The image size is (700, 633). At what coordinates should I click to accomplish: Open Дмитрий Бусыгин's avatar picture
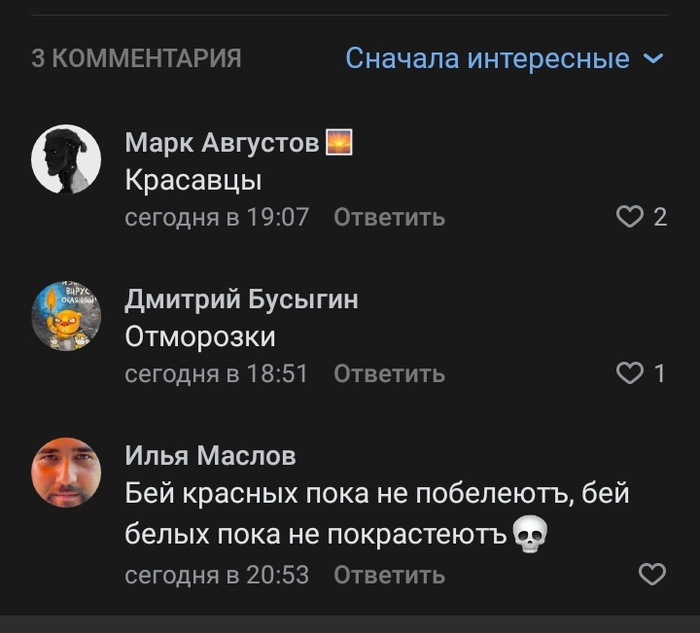[66, 316]
